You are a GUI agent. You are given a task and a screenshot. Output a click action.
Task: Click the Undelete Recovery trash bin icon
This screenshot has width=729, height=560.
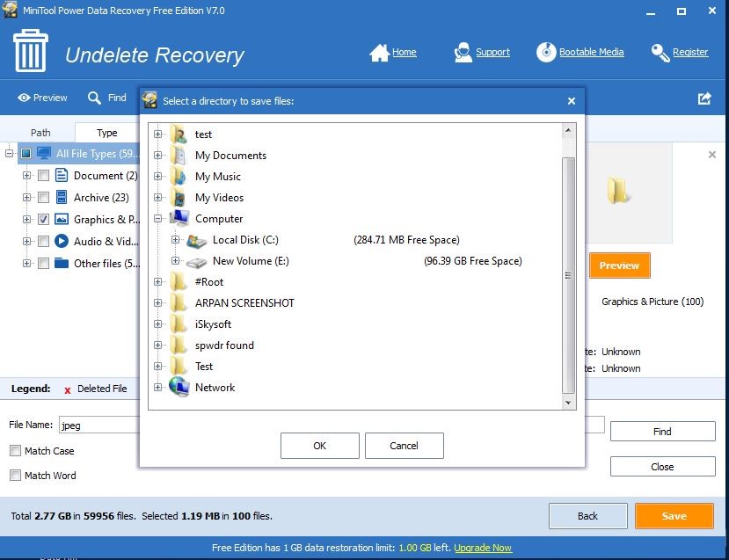tap(31, 51)
